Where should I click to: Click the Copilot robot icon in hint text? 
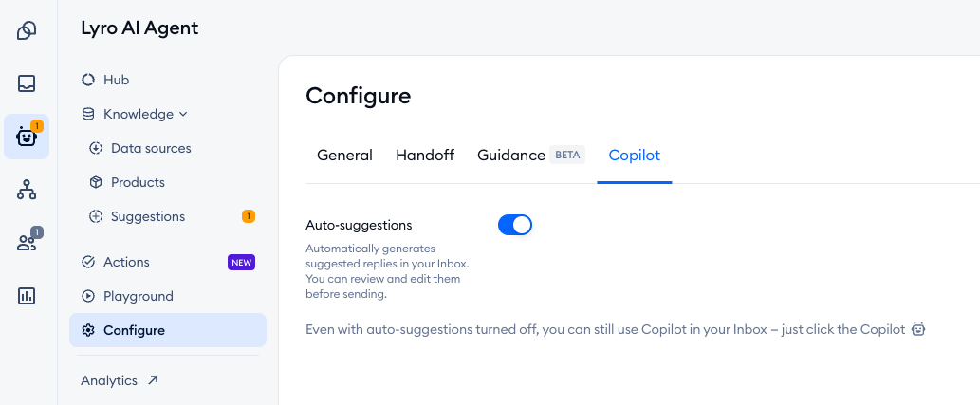point(917,329)
